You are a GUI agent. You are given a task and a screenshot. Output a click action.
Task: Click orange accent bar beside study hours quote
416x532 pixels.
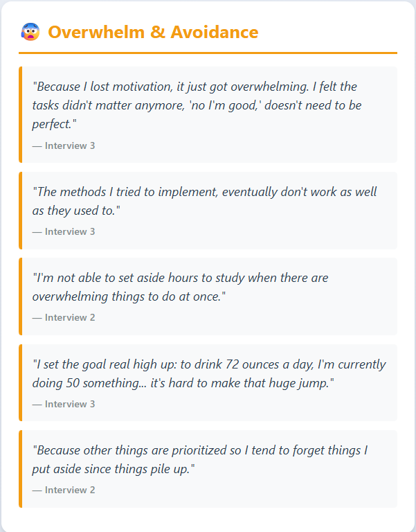[x=21, y=296]
